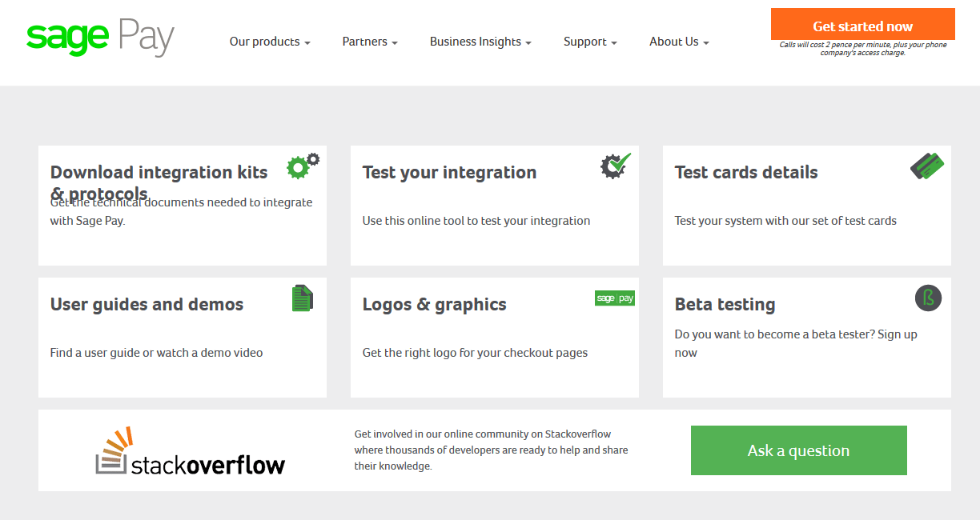Click the green gears icon on Download kits card
The image size is (980, 520).
point(303,165)
